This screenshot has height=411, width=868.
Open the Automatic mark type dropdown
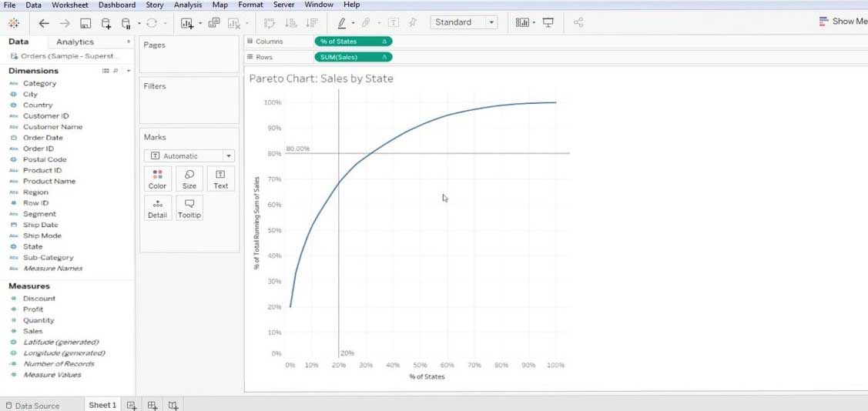point(189,156)
